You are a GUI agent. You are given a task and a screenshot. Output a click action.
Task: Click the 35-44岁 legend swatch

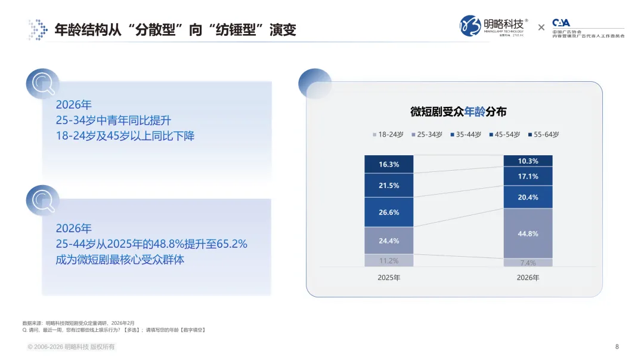click(452, 134)
